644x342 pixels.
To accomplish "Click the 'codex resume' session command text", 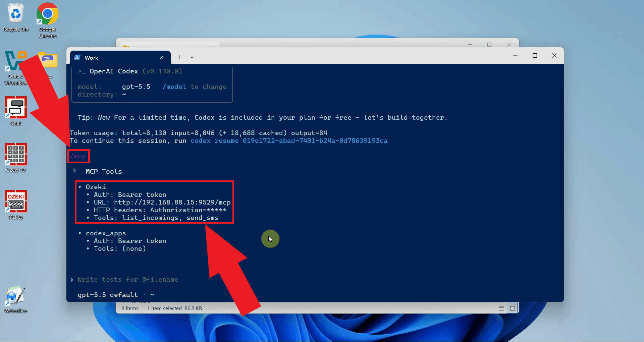I will 289,140.
